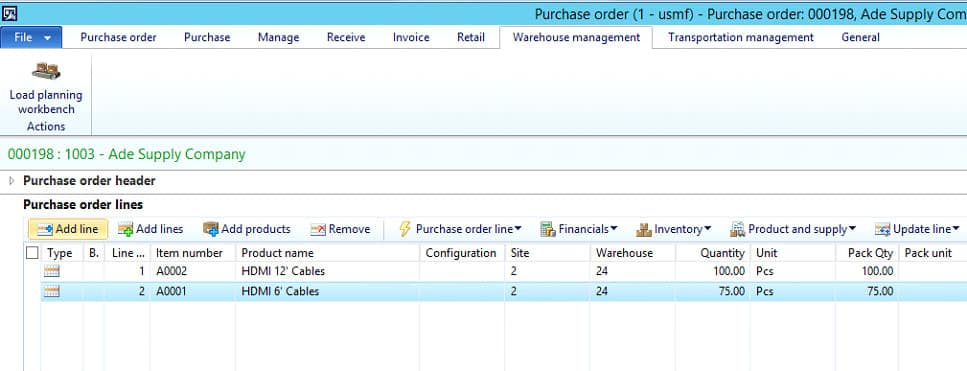
Task: Sort by Item number column header
Action: click(192, 253)
